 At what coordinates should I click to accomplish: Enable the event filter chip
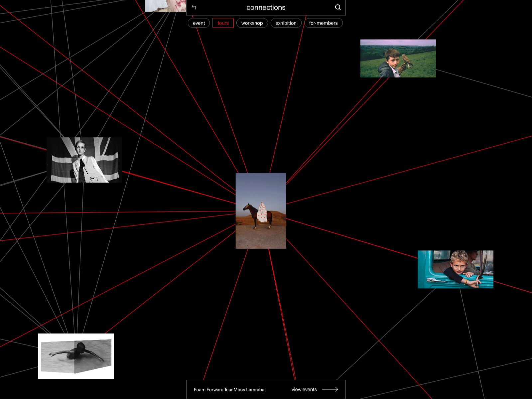[x=199, y=23]
